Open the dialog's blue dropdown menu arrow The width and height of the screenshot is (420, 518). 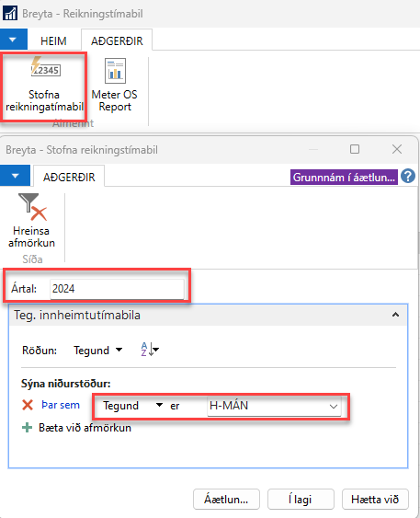pos(16,176)
